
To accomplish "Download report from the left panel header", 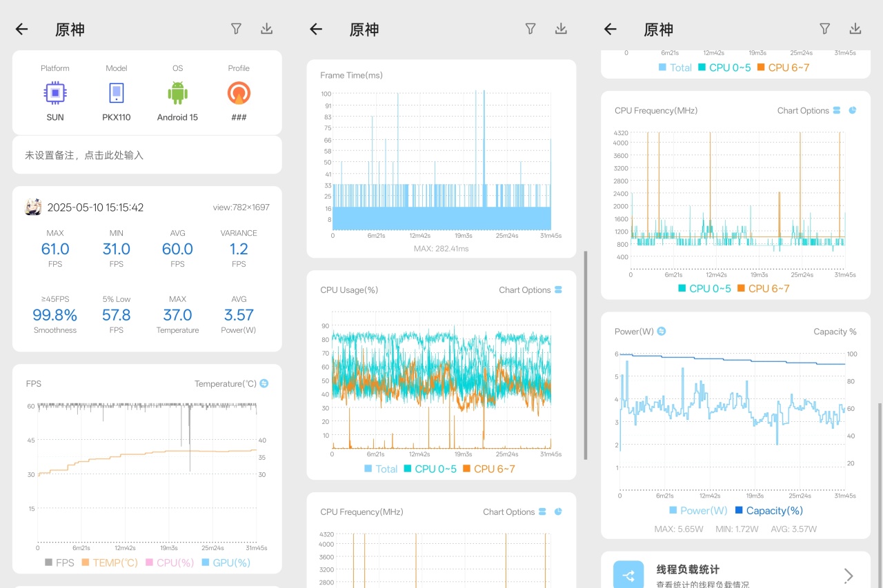I will (267, 28).
